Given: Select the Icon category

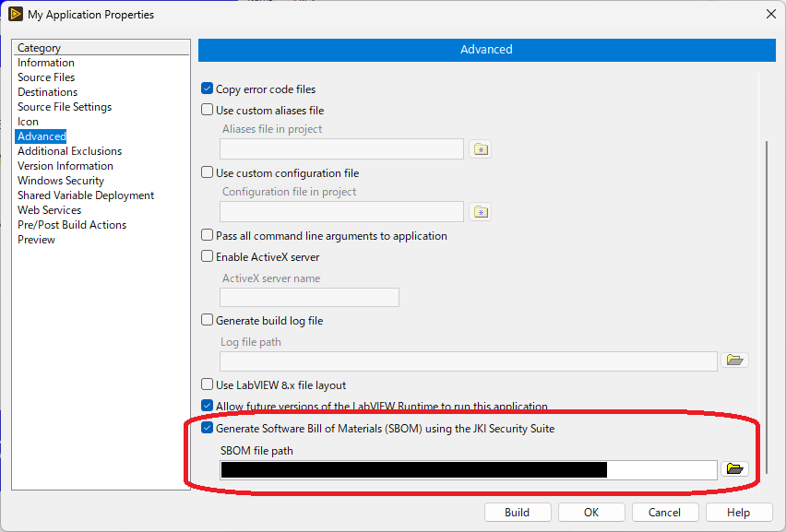Looking at the screenshot, I should (x=28, y=122).
